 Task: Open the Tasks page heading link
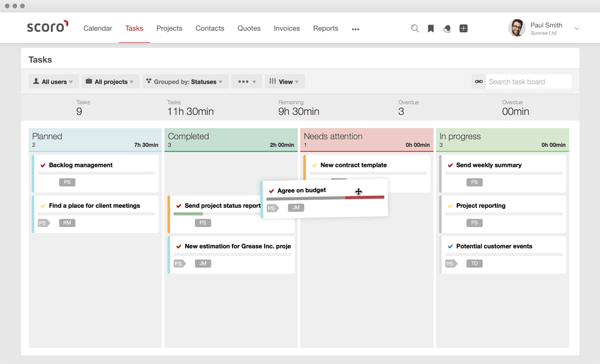(x=40, y=59)
